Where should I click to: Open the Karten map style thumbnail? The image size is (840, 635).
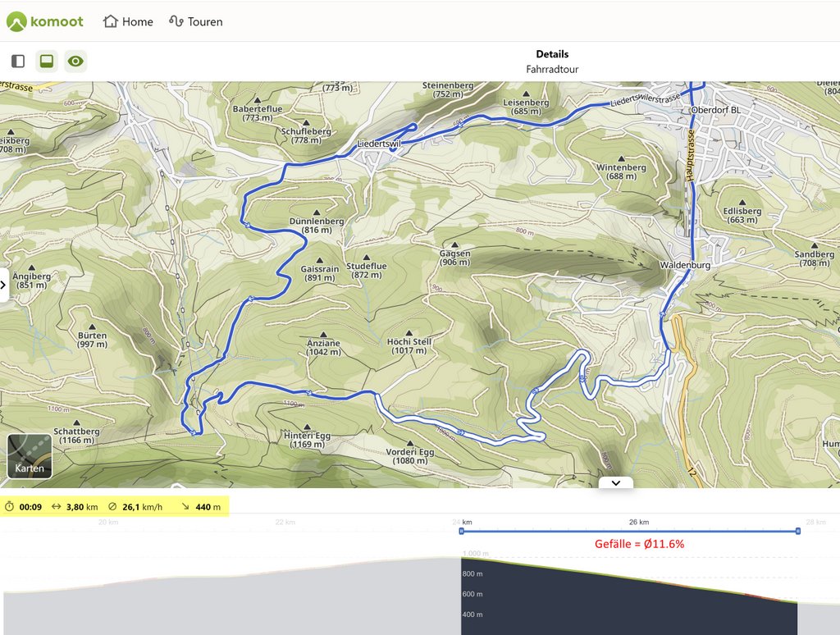click(30, 455)
